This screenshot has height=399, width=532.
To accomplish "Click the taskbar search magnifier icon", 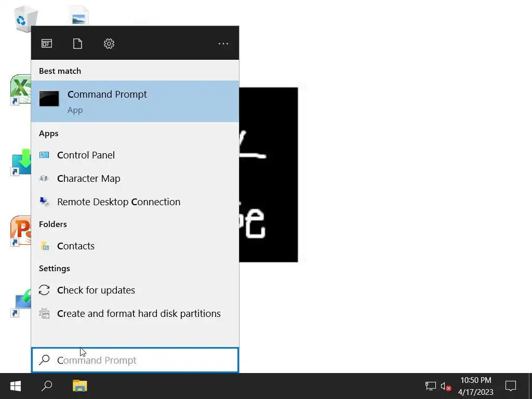I will pyautogui.click(x=47, y=386).
